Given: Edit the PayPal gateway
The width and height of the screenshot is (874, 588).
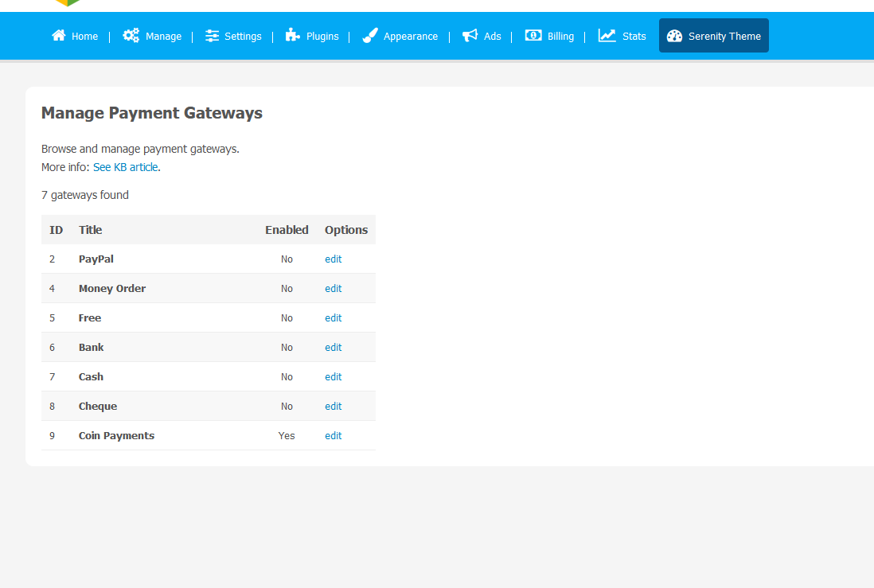Looking at the screenshot, I should click(x=333, y=259).
